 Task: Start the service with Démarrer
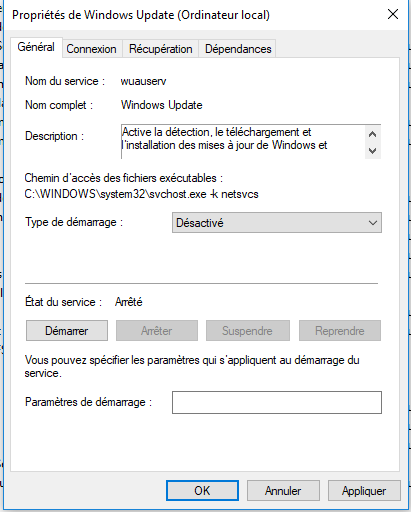67,331
